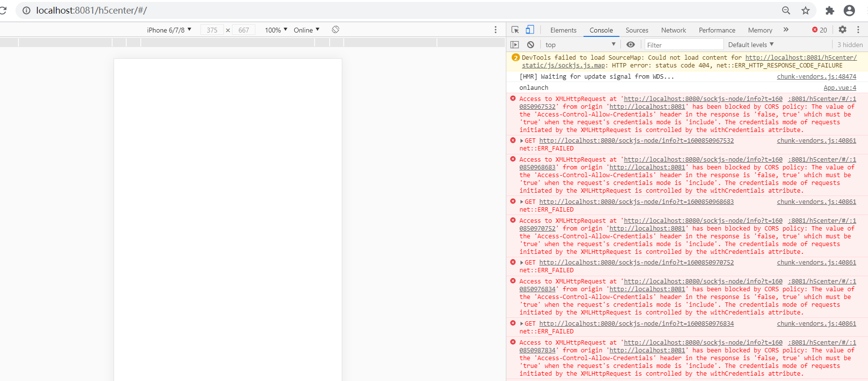Clear the console with the clear icon
This screenshot has width=868, height=381.
tap(531, 45)
